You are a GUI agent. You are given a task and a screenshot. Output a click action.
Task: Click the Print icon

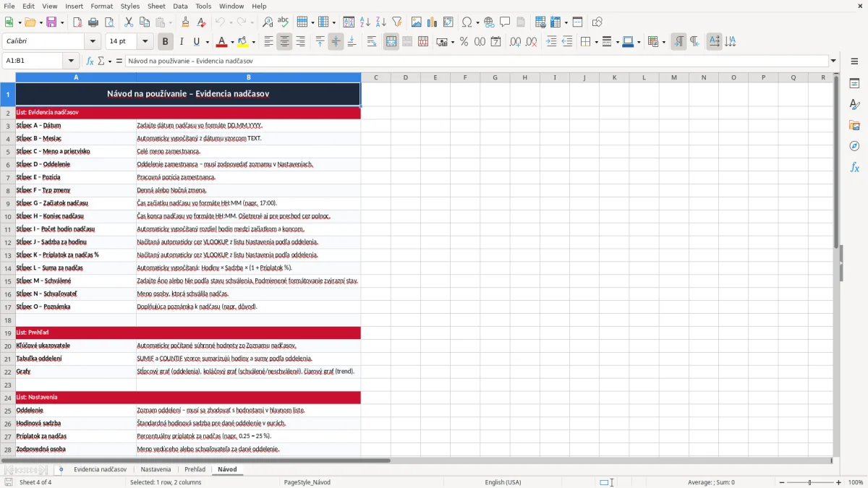point(93,22)
